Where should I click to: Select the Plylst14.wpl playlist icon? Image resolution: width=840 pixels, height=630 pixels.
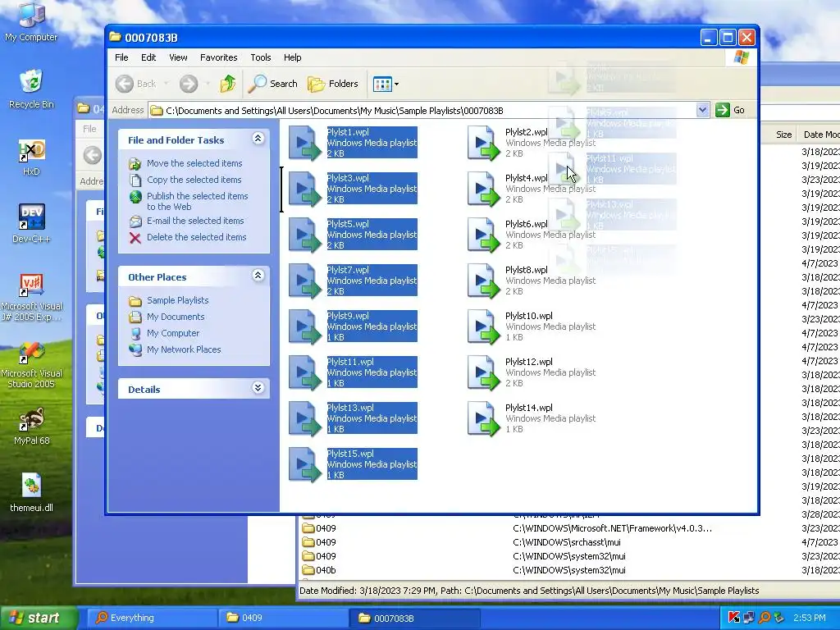(483, 418)
